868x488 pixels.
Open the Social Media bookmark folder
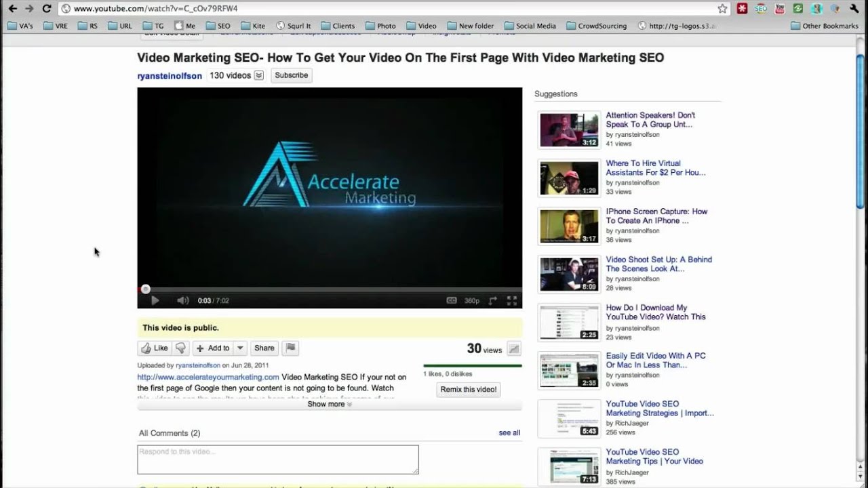(530, 26)
